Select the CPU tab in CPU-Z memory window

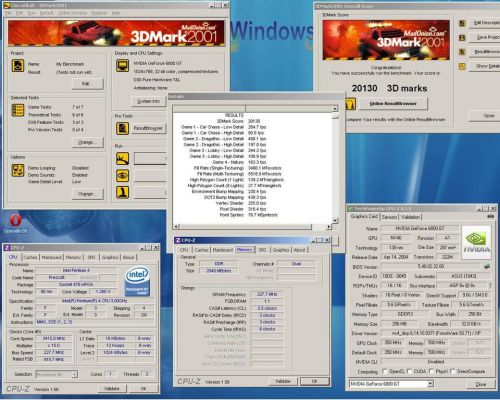(184, 250)
